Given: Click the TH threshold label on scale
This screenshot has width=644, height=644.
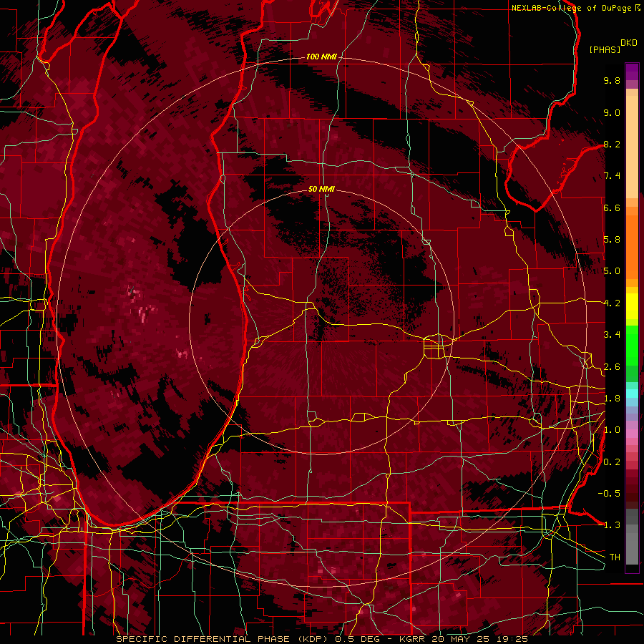Looking at the screenshot, I should pyautogui.click(x=615, y=557).
